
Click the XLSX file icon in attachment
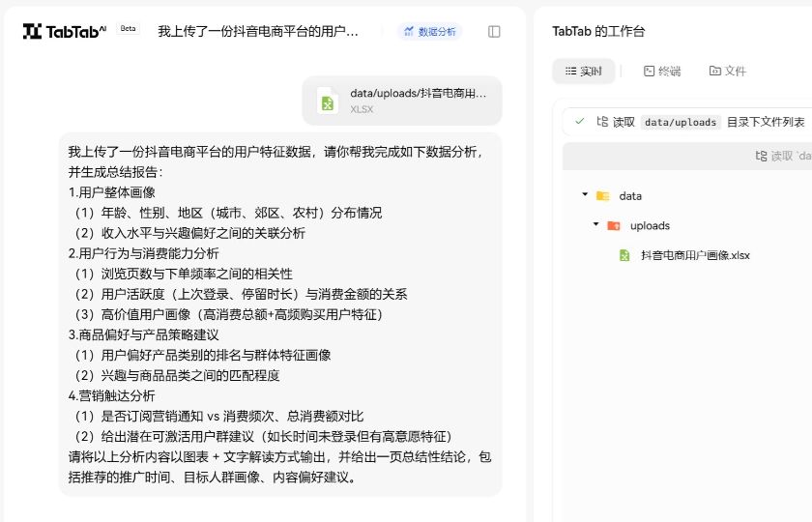click(x=328, y=101)
